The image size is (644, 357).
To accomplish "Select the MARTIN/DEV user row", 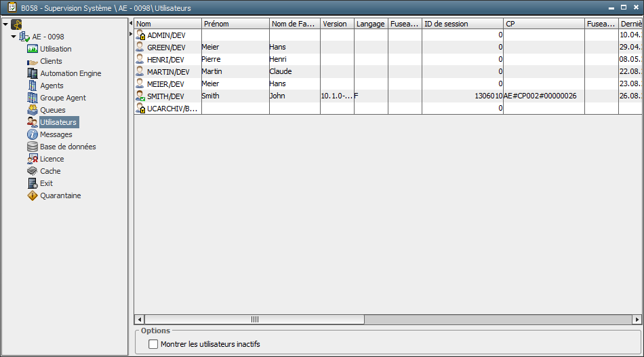I will click(x=167, y=72).
